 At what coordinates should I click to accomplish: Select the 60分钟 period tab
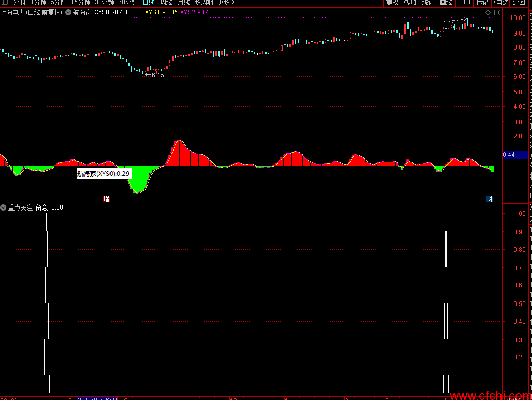[128, 3]
